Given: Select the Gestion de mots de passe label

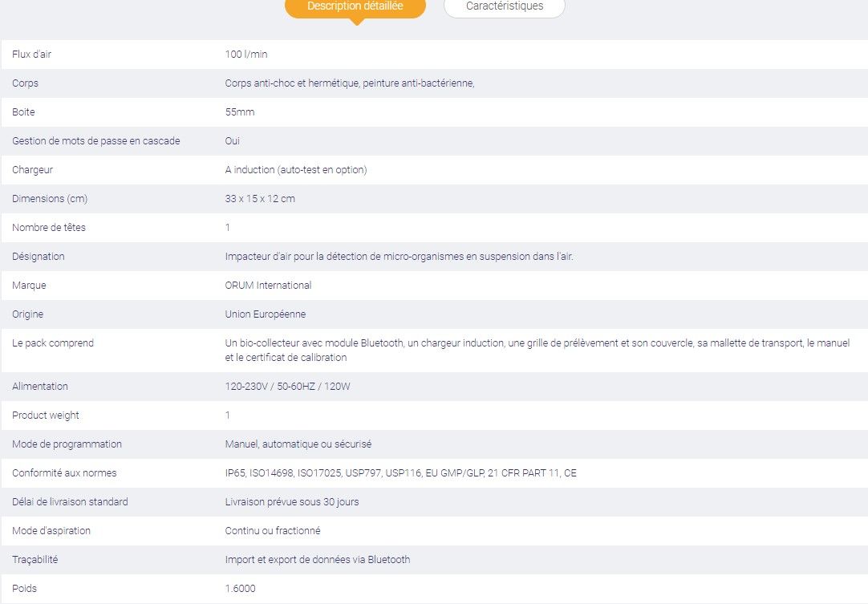Looking at the screenshot, I should point(95,141).
